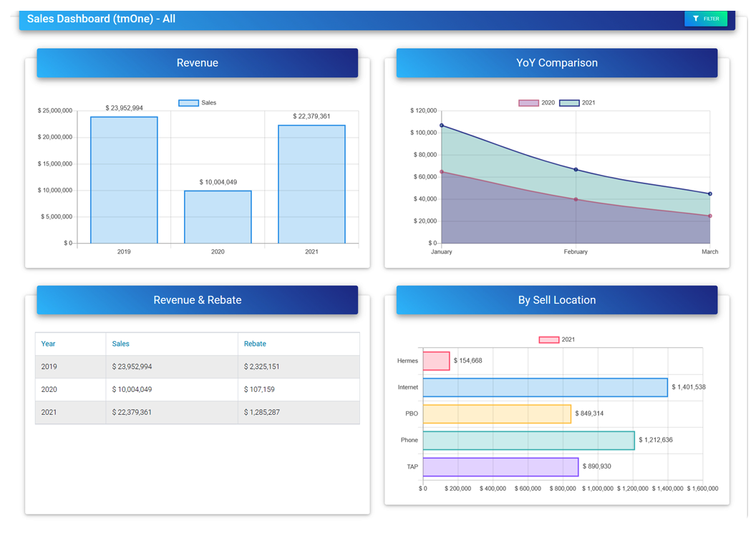756x533 pixels.
Task: Select the 2019 bar in Revenue chart
Action: click(x=123, y=179)
